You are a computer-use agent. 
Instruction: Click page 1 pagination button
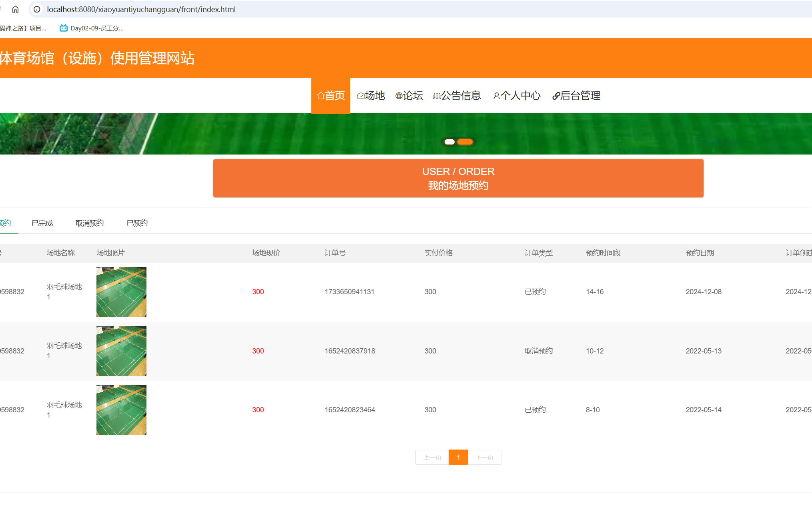pos(458,457)
